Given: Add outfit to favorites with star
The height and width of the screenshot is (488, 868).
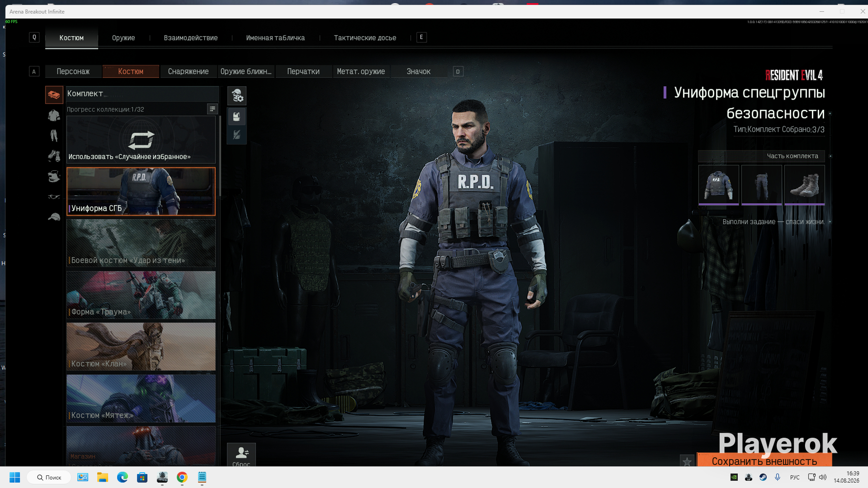Looking at the screenshot, I should (687, 461).
